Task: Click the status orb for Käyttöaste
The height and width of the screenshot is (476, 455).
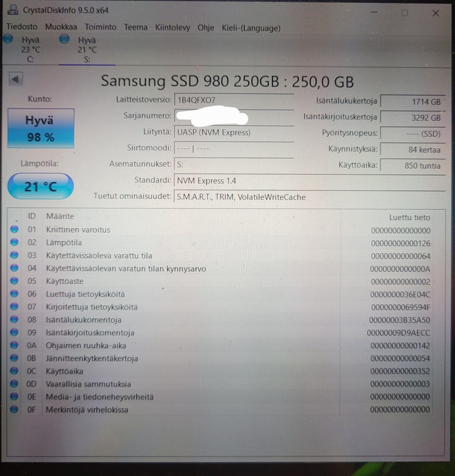Action: tap(14, 280)
